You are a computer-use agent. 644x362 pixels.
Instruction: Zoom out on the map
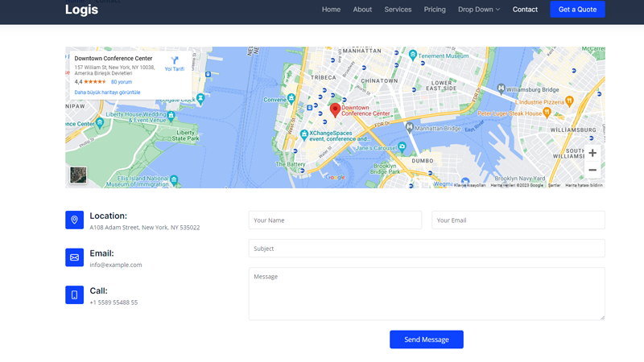click(592, 170)
